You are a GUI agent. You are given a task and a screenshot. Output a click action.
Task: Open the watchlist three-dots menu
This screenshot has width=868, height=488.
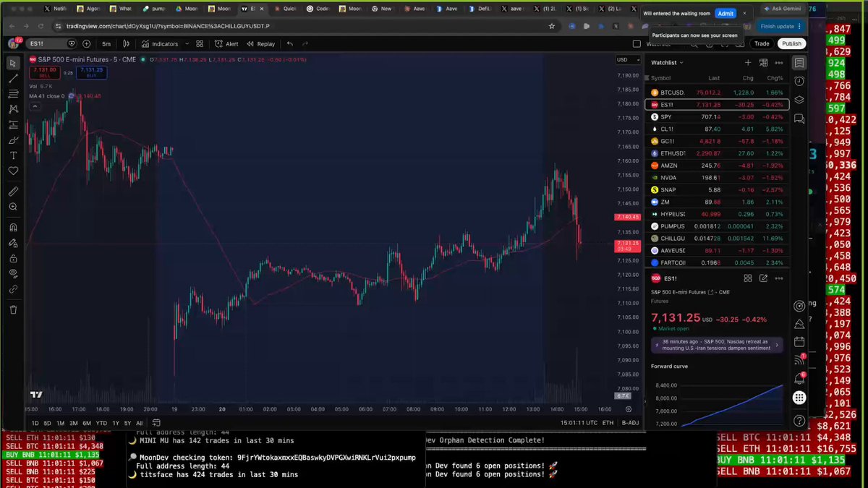pos(779,62)
